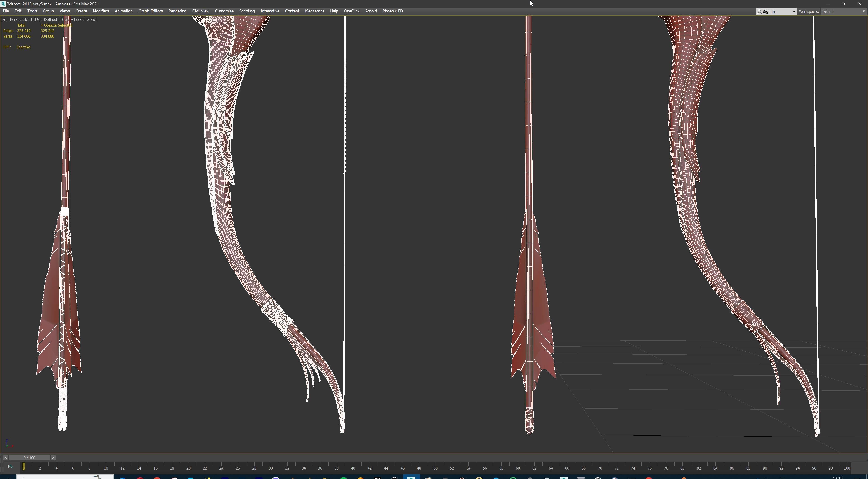Minimize the 3ds Max window
868x479 pixels.
coord(828,4)
